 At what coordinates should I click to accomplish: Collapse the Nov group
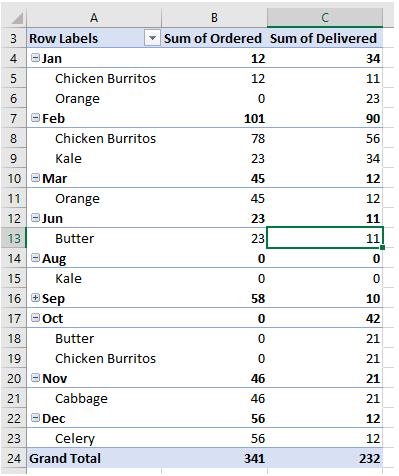[x=35, y=378]
